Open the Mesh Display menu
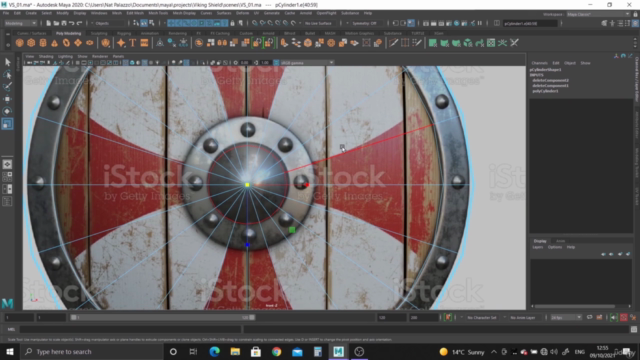 184,13
